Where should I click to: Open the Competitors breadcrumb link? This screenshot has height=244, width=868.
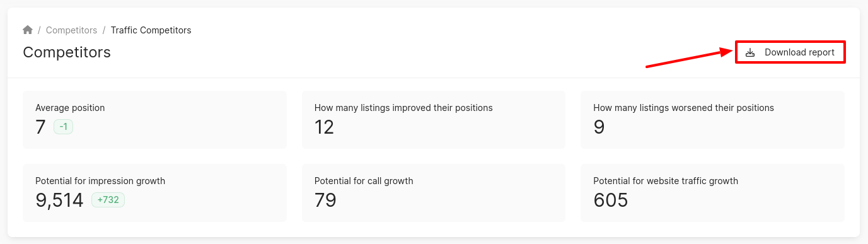click(71, 30)
